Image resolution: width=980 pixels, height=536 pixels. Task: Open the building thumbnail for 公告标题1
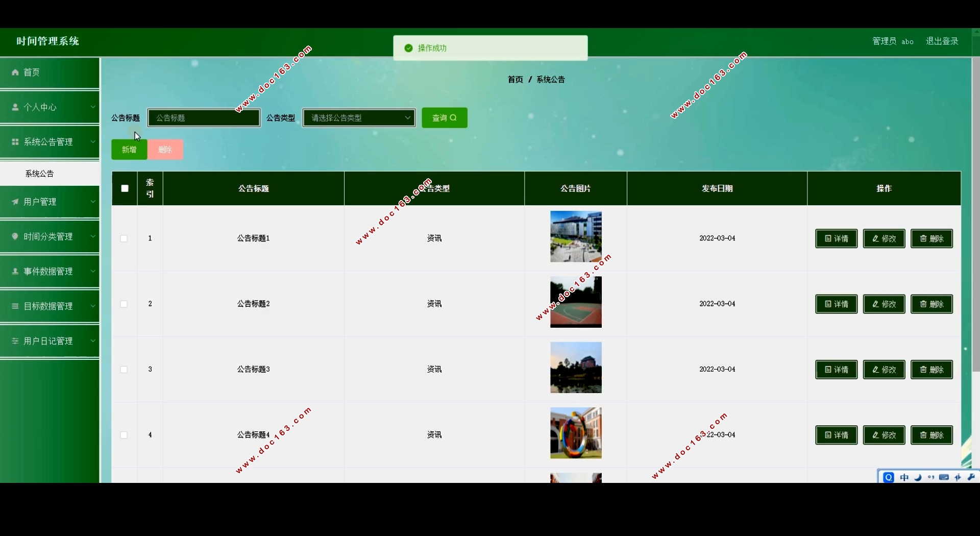[x=576, y=236]
